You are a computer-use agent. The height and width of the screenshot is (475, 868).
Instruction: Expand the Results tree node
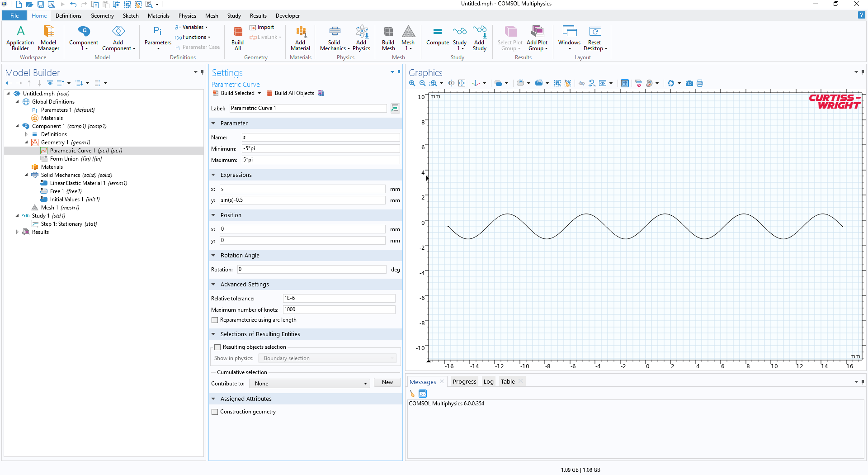click(17, 232)
